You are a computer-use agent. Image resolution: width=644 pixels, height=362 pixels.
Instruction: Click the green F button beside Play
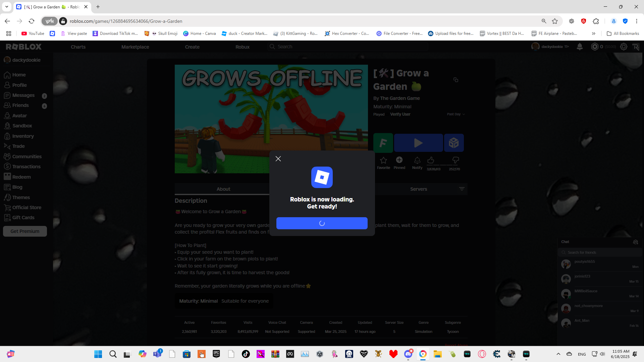[x=383, y=143]
